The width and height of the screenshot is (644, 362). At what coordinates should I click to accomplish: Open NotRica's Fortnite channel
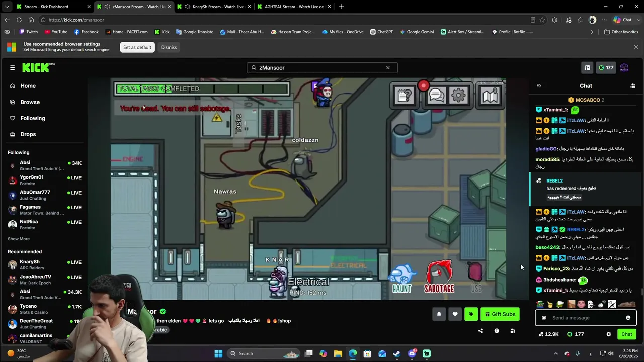(44, 225)
